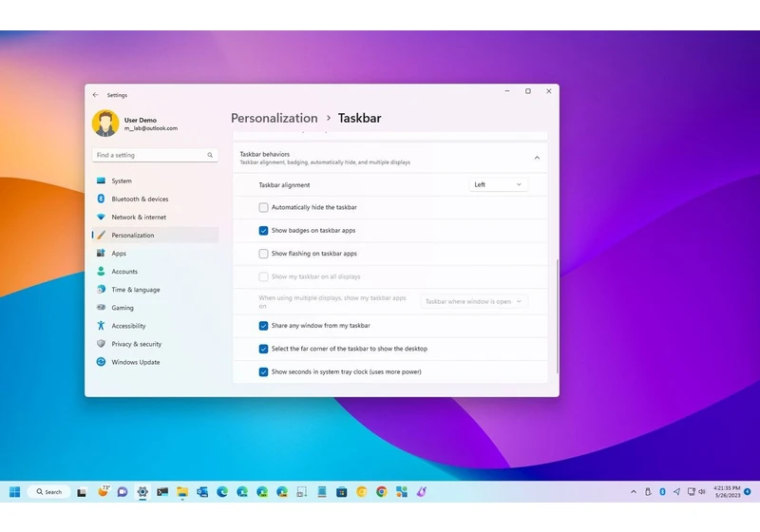
Task: Open Bluetooth & devices in the sidebar
Action: pyautogui.click(x=155, y=199)
